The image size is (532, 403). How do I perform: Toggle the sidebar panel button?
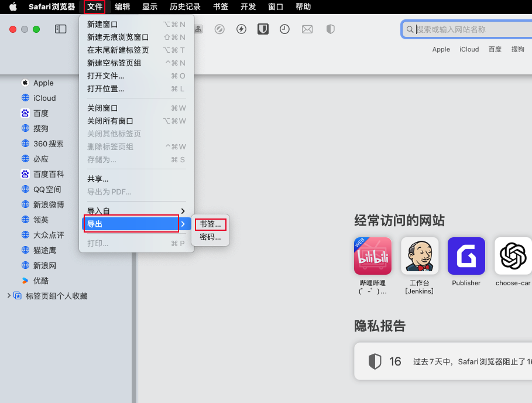[x=61, y=29]
